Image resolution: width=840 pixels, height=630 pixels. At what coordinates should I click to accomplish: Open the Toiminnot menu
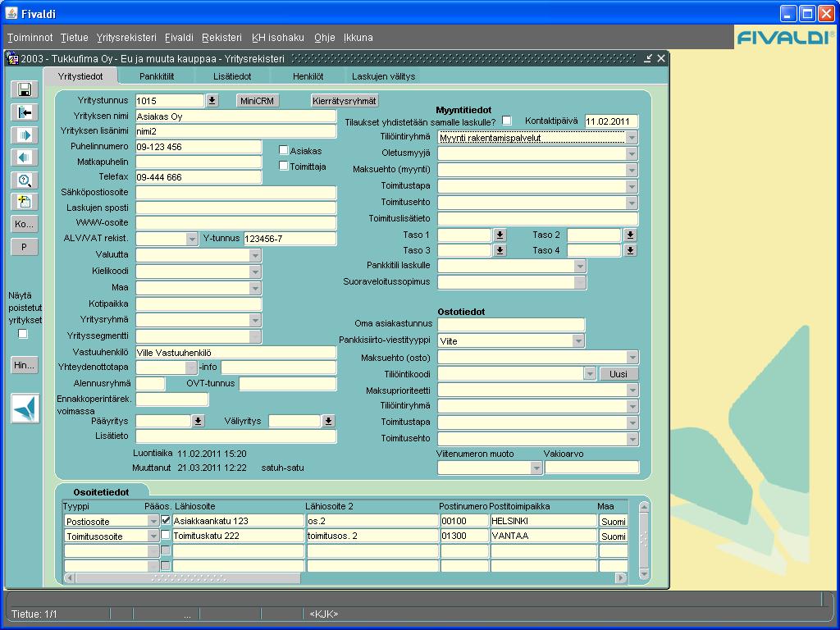tap(30, 38)
